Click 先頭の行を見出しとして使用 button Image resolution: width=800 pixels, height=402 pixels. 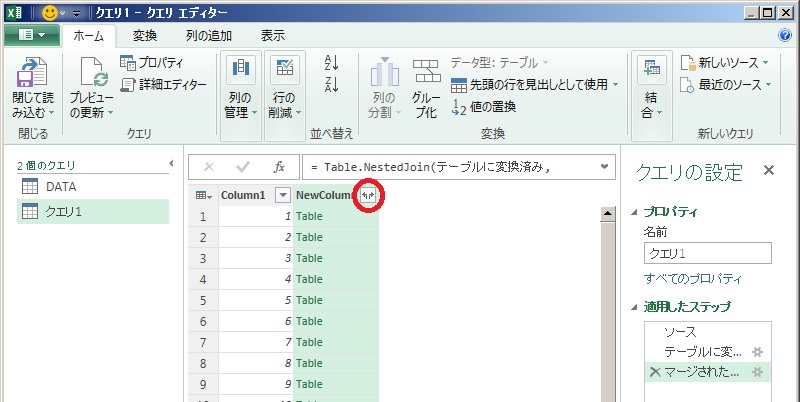click(534, 85)
